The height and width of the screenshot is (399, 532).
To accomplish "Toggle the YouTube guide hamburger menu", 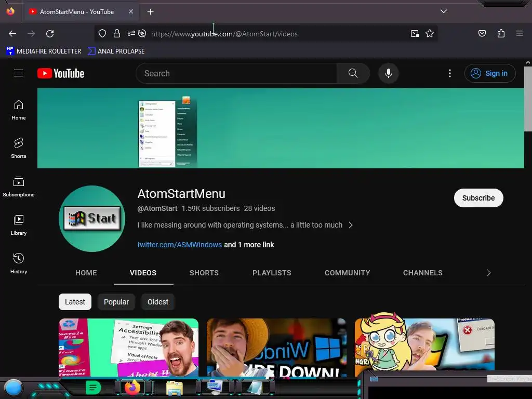I will pos(19,73).
